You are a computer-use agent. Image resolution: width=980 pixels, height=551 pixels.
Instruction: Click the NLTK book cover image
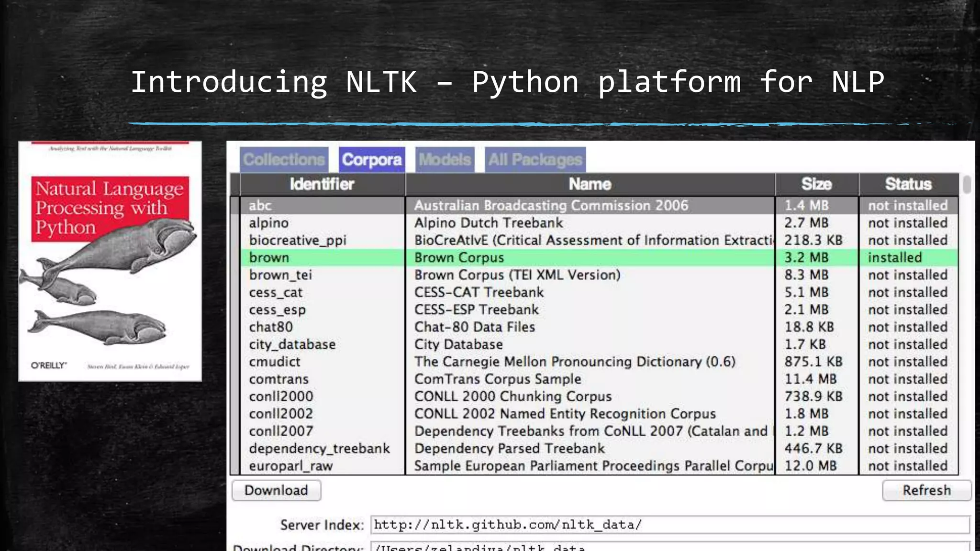tap(110, 261)
